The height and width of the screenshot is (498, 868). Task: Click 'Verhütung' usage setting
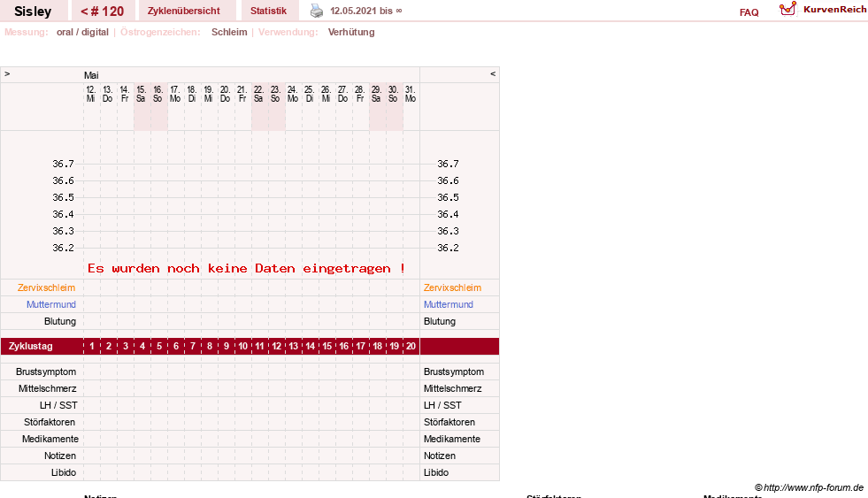[351, 32]
